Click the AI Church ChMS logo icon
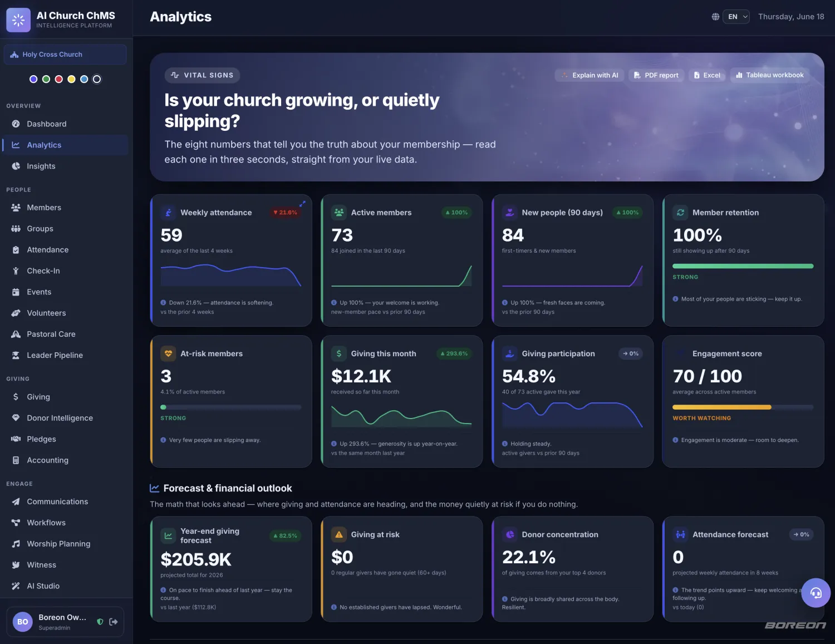835x644 pixels. click(x=18, y=20)
